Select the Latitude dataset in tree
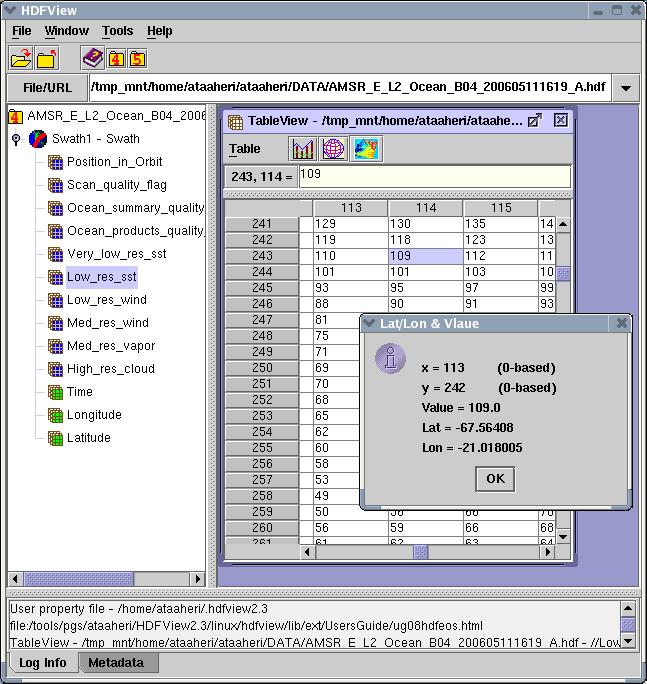Image resolution: width=647 pixels, height=684 pixels. click(x=88, y=438)
